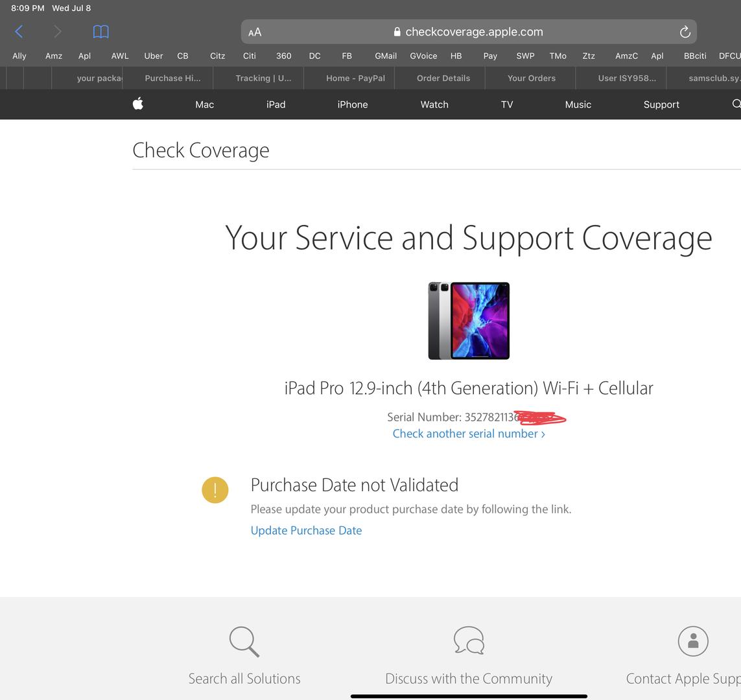The image size is (741, 700).
Task: Open the Music menu item
Action: (x=578, y=104)
